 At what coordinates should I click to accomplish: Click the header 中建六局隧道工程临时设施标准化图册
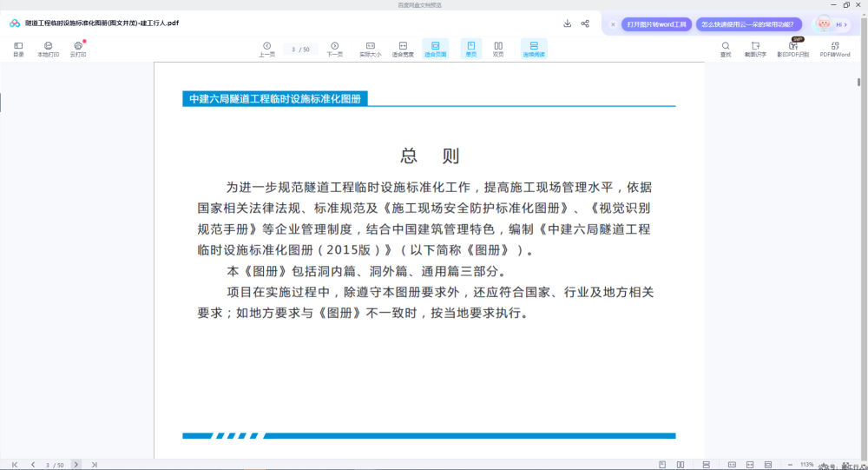[275, 99]
